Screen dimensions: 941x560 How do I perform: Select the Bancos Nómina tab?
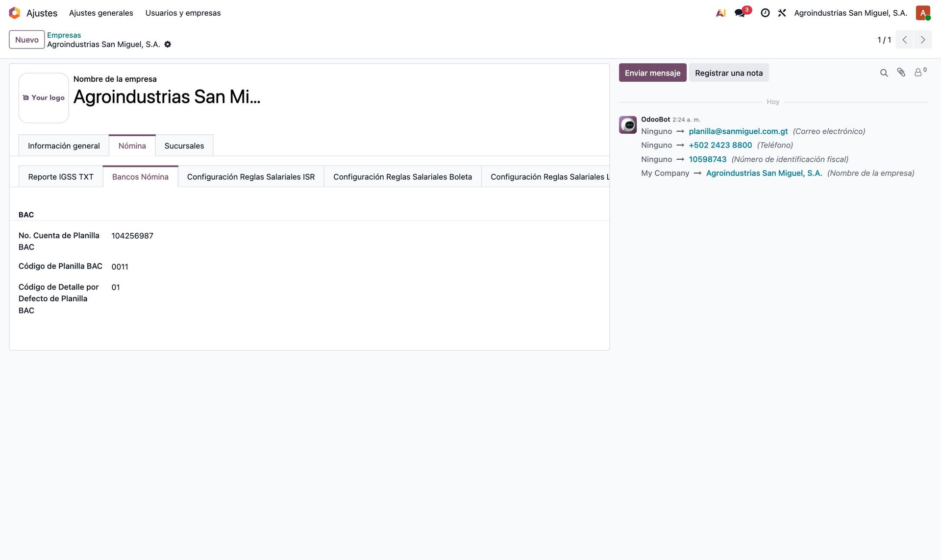(x=140, y=177)
